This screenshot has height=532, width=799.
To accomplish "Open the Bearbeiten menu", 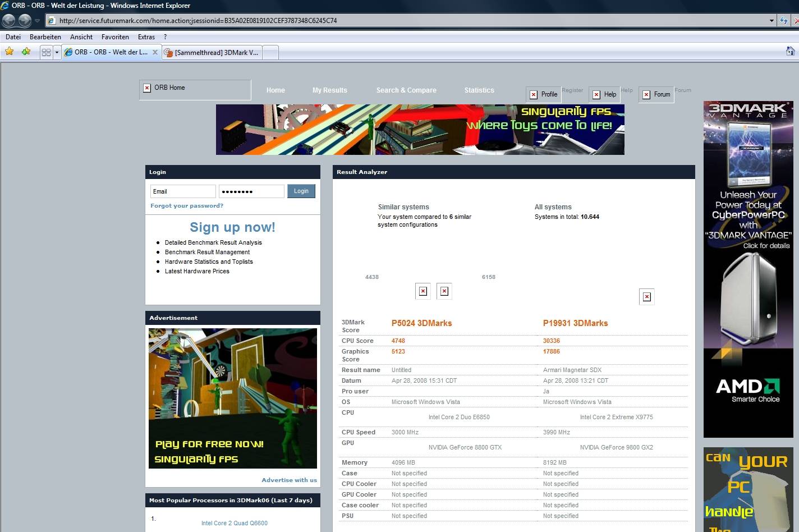I will click(45, 37).
